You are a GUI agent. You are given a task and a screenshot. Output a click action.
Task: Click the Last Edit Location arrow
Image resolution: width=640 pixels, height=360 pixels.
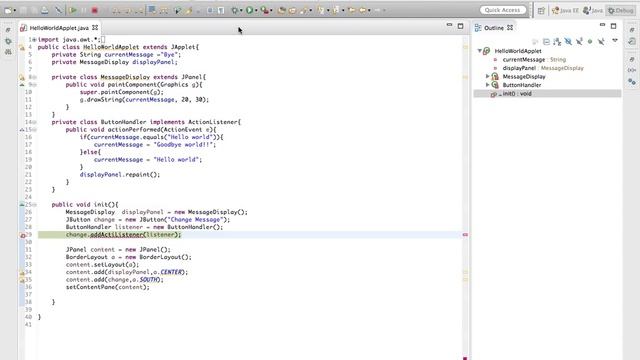click(x=351, y=10)
